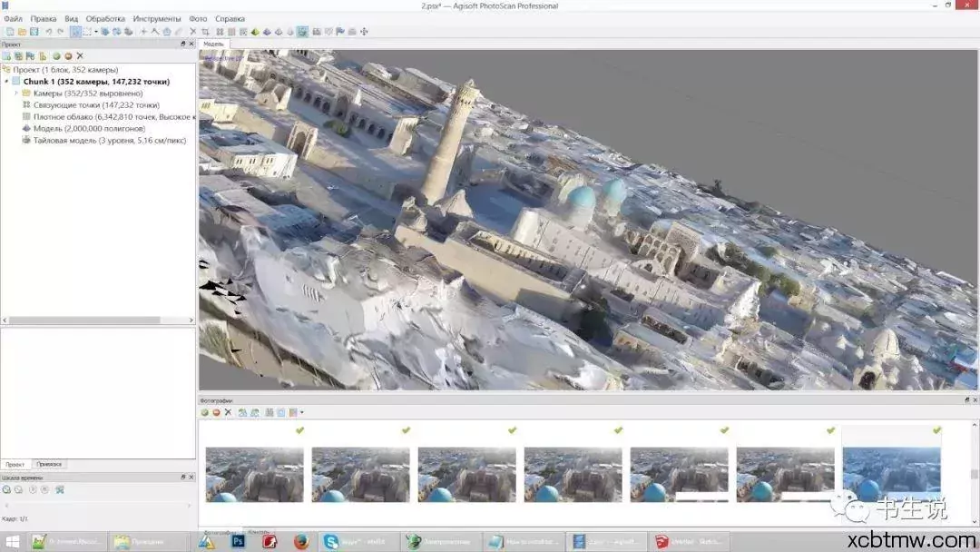This screenshot has height=552, width=980.
Task: Toggle the show cameras button on the toolbar
Action: (317, 32)
